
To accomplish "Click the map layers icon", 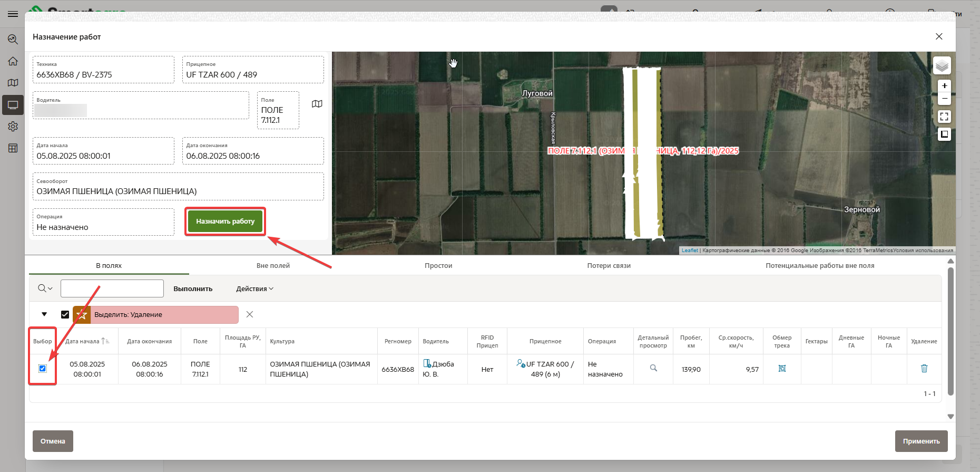I will coord(942,66).
